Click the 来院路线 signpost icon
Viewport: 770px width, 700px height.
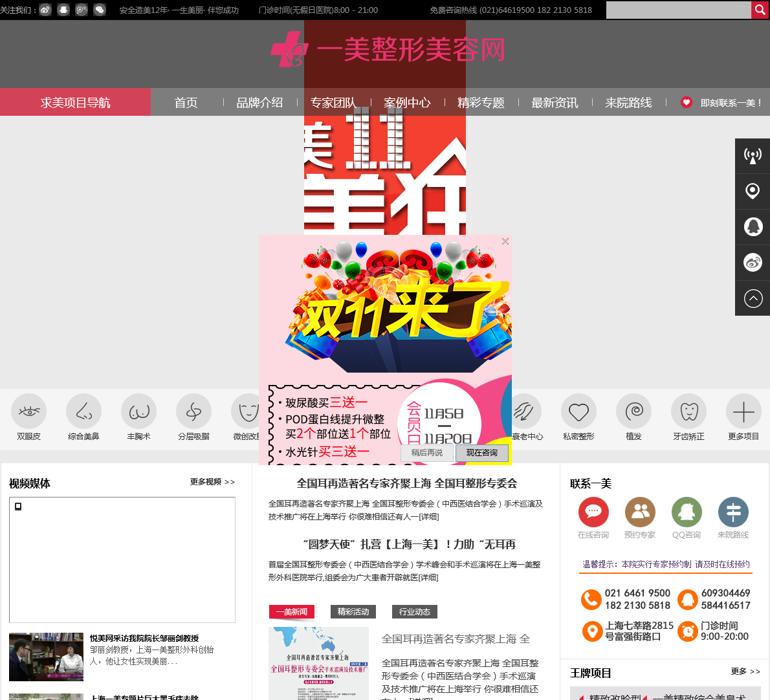click(x=733, y=512)
